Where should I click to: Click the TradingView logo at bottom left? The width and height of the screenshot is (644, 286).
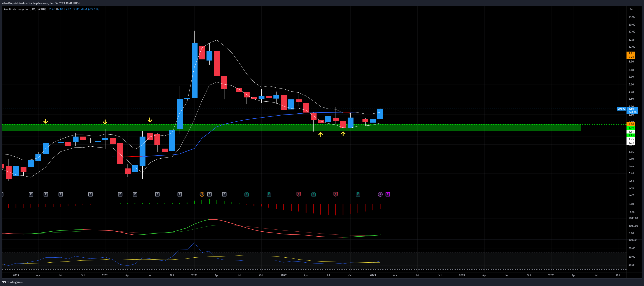[x=12, y=282]
